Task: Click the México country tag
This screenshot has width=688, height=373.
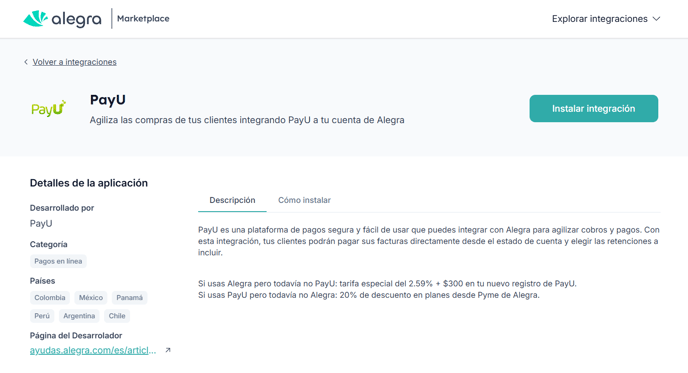Action: [91, 298]
